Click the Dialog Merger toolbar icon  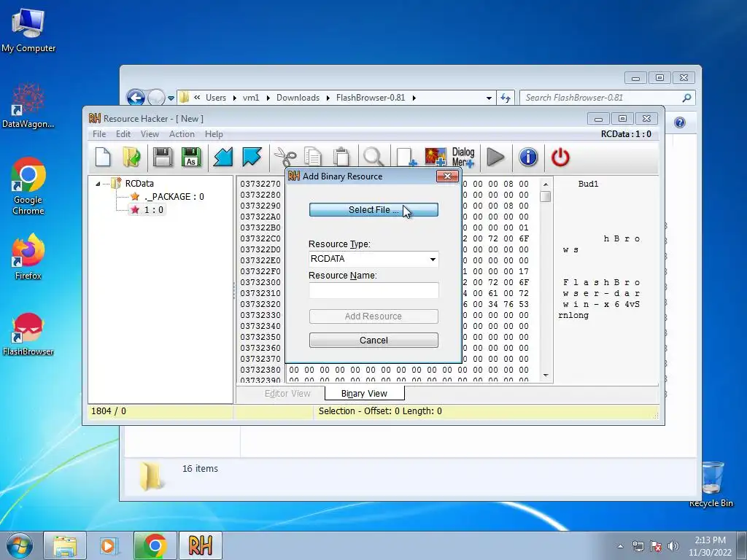[463, 157]
